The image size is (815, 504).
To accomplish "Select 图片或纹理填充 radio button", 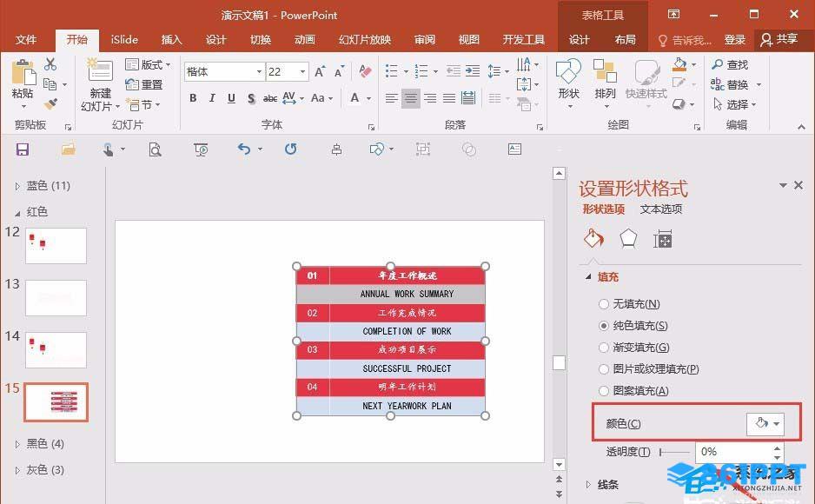I will [604, 369].
